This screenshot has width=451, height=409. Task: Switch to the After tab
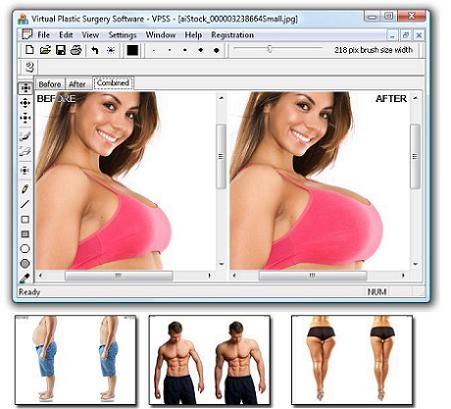click(77, 84)
